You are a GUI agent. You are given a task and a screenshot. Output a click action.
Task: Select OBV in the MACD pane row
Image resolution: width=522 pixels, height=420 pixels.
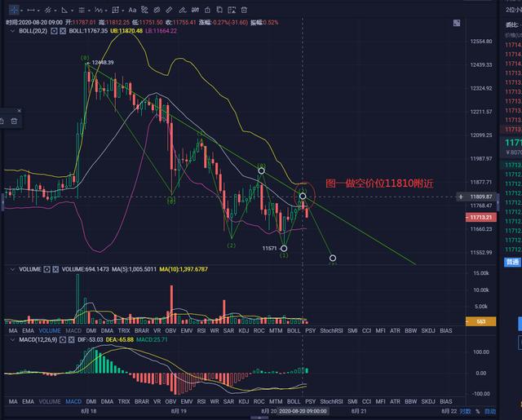[x=170, y=402]
